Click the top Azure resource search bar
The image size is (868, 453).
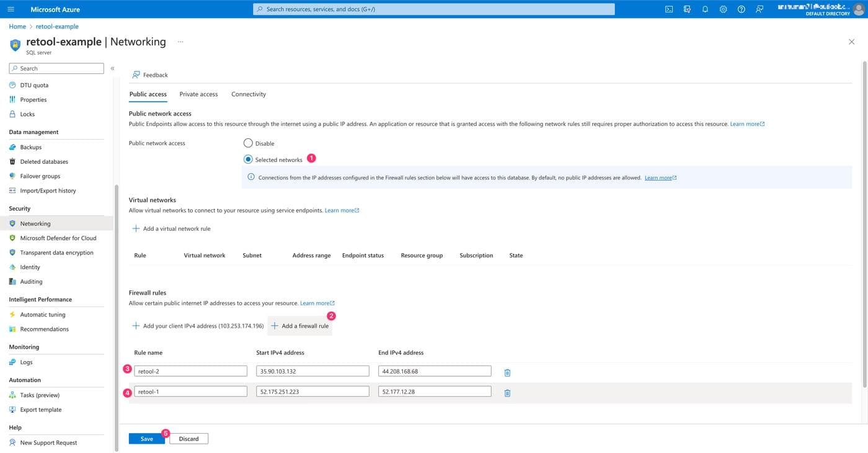click(x=434, y=9)
